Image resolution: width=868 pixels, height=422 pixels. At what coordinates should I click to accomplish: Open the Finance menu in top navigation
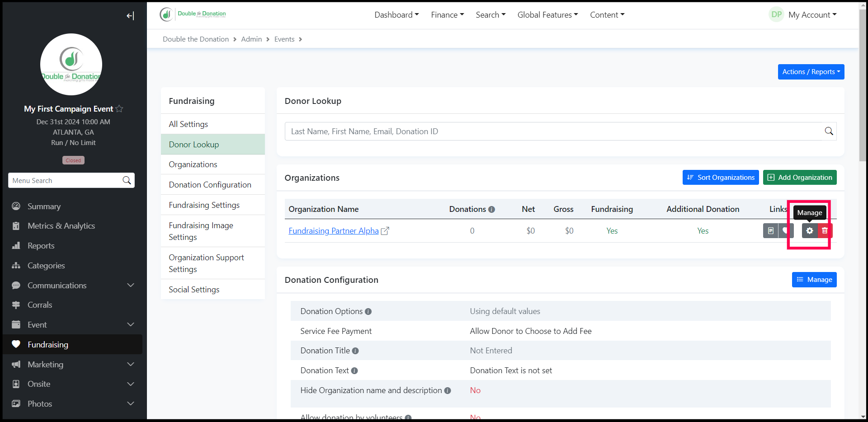point(447,15)
